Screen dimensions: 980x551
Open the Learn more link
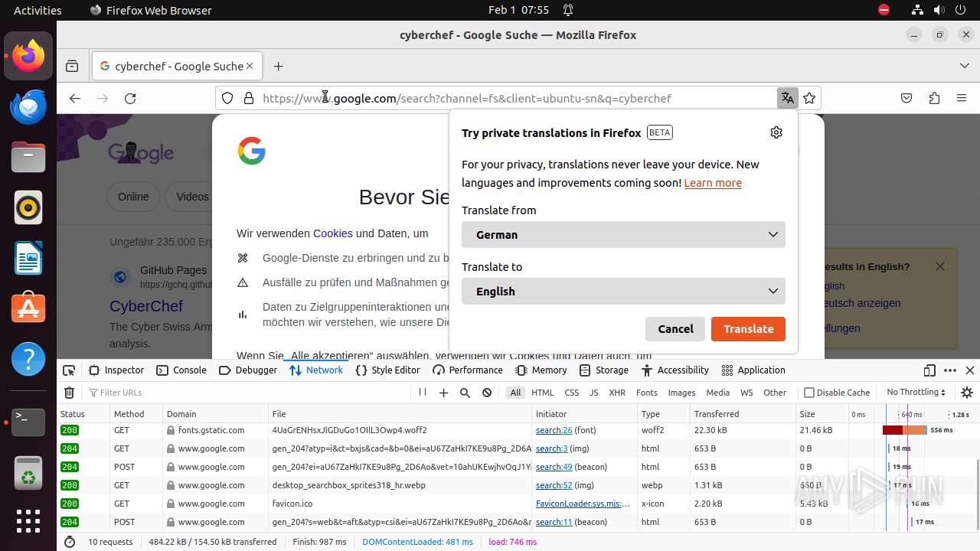[x=713, y=183]
